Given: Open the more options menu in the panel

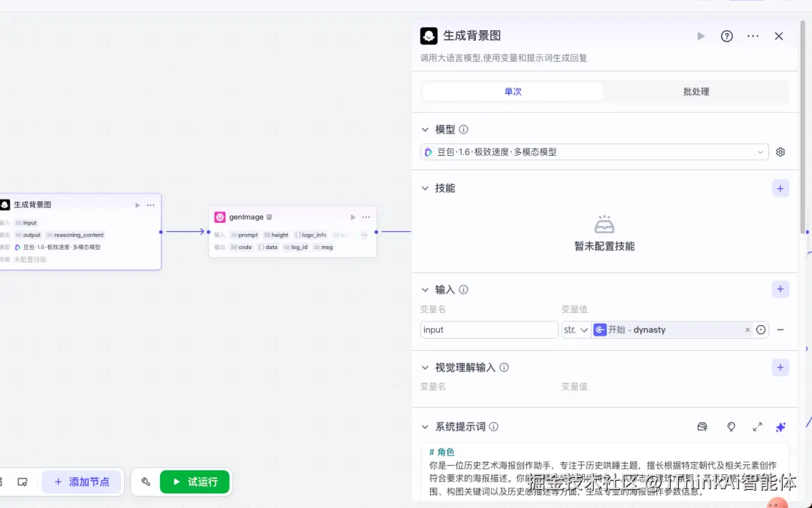Looking at the screenshot, I should pos(753,35).
